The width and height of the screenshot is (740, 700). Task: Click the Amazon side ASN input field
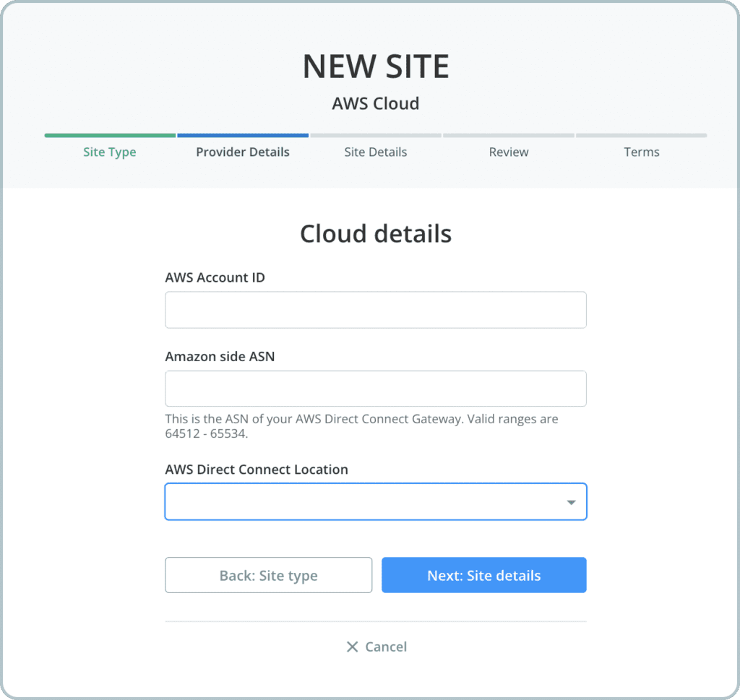pyautogui.click(x=375, y=388)
